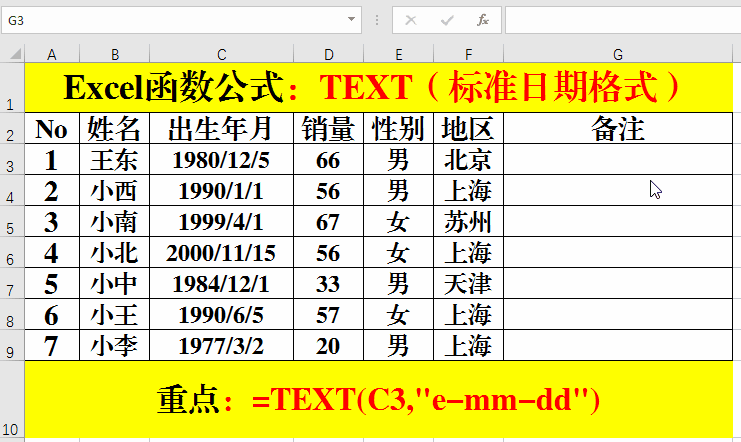The width and height of the screenshot is (741, 442).
Task: Open the Name Box dropdown arrow
Action: pos(351,19)
